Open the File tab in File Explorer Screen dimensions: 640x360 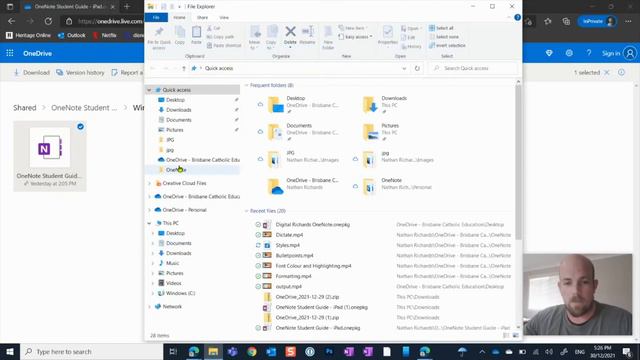coord(156,18)
